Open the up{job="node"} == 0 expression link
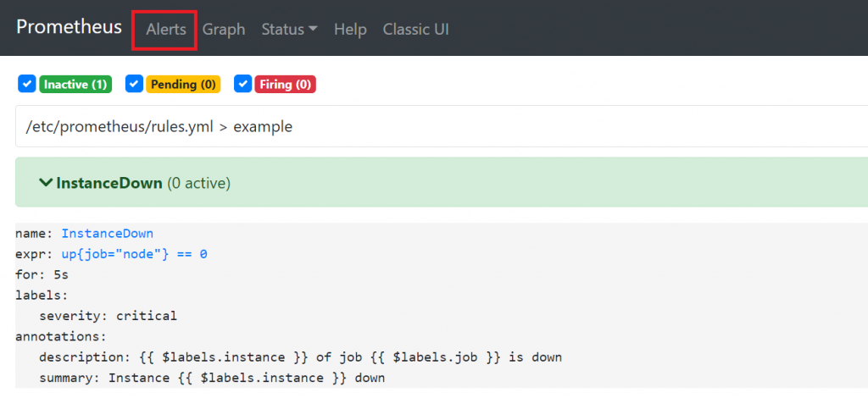 tap(134, 254)
